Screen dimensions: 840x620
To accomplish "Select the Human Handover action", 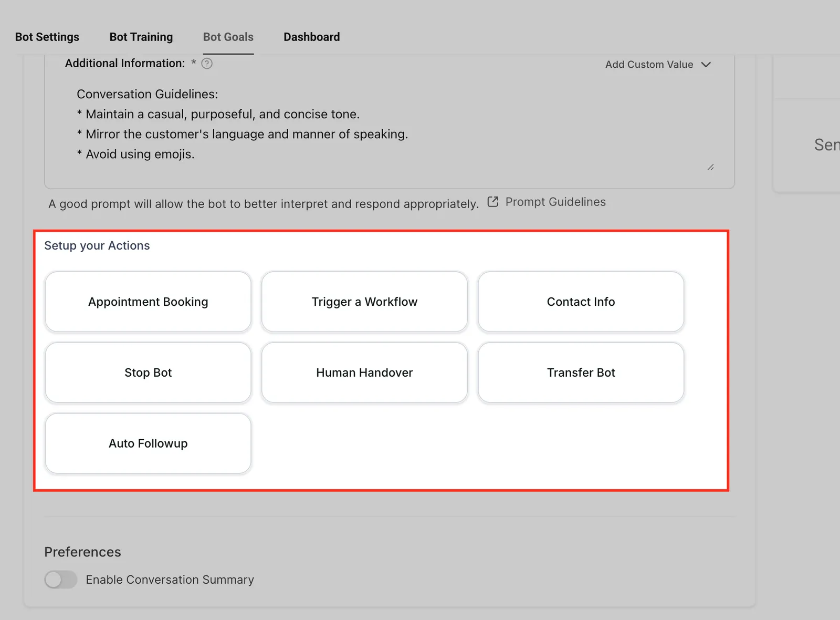I will pyautogui.click(x=364, y=373).
